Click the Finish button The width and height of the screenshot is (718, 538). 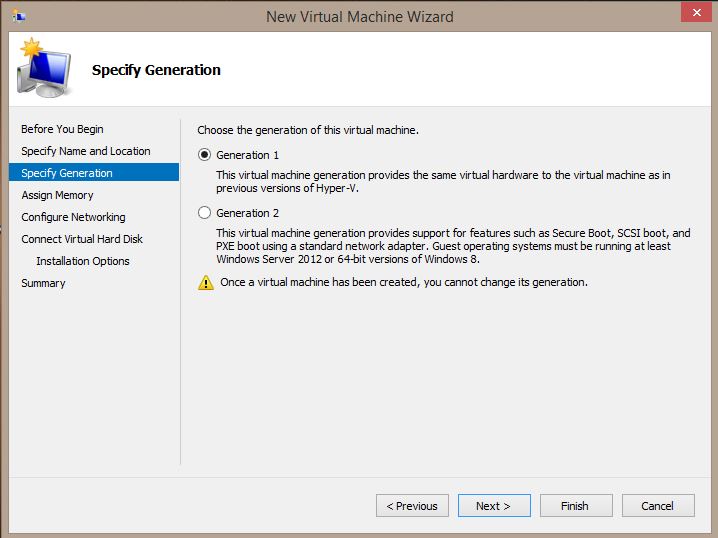576,505
